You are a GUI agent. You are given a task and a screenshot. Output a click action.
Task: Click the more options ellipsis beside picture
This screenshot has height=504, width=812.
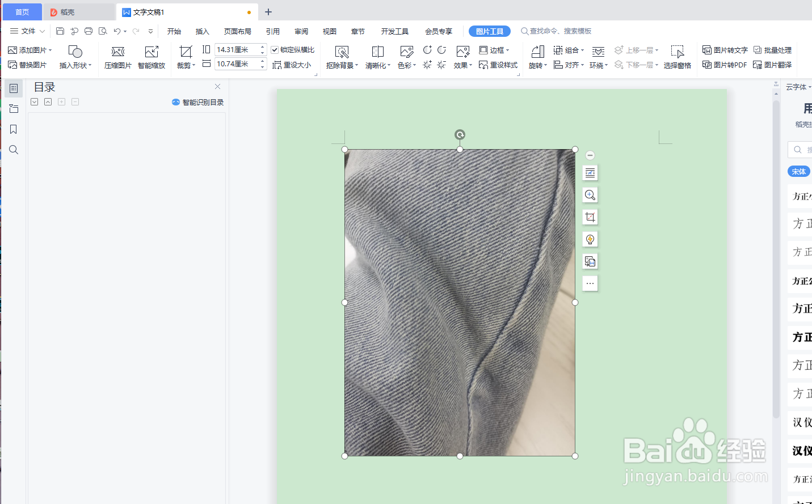click(590, 283)
